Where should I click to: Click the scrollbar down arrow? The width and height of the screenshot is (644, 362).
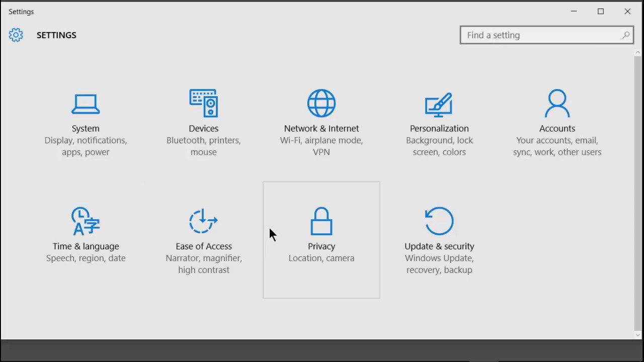pos(638,334)
